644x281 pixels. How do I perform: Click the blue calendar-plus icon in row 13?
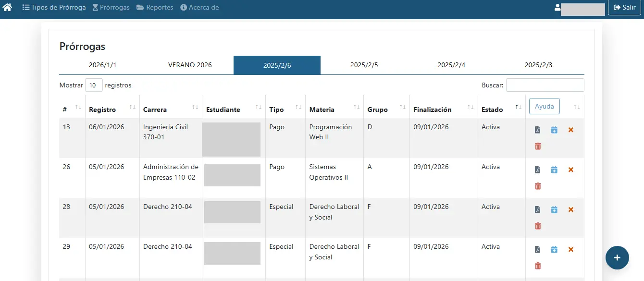[554, 130]
